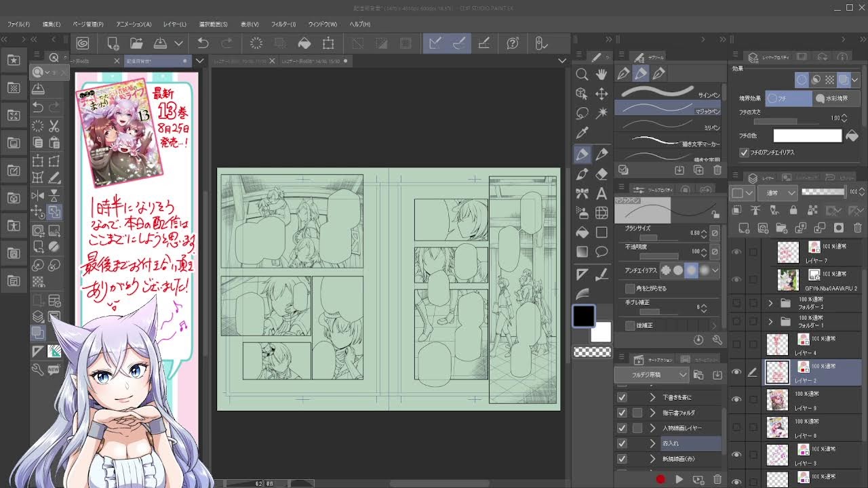Select the サインペン brush preset
868x488 pixels.
click(x=668, y=91)
